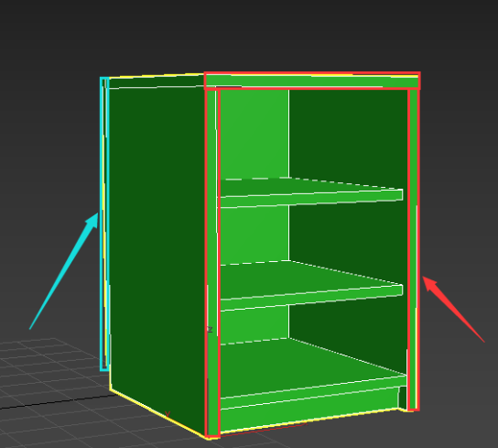This screenshot has width=498, height=448.
Task: Select the middle shelf inside the cabinet
Action: pyautogui.click(x=311, y=285)
